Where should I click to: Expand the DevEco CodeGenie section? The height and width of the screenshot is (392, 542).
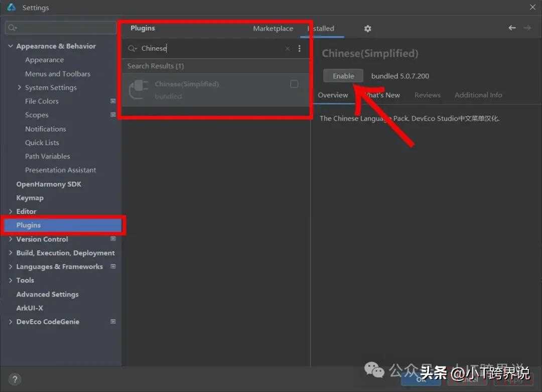[x=11, y=322]
